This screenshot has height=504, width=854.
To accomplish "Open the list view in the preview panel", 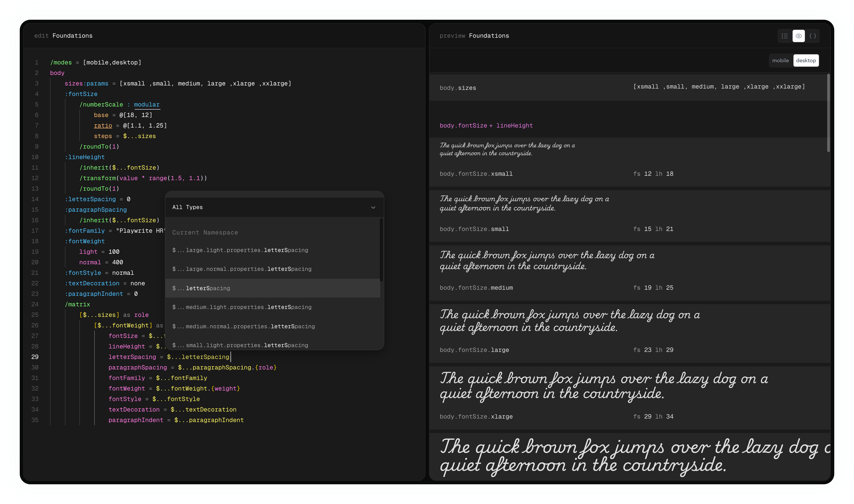I will (784, 36).
